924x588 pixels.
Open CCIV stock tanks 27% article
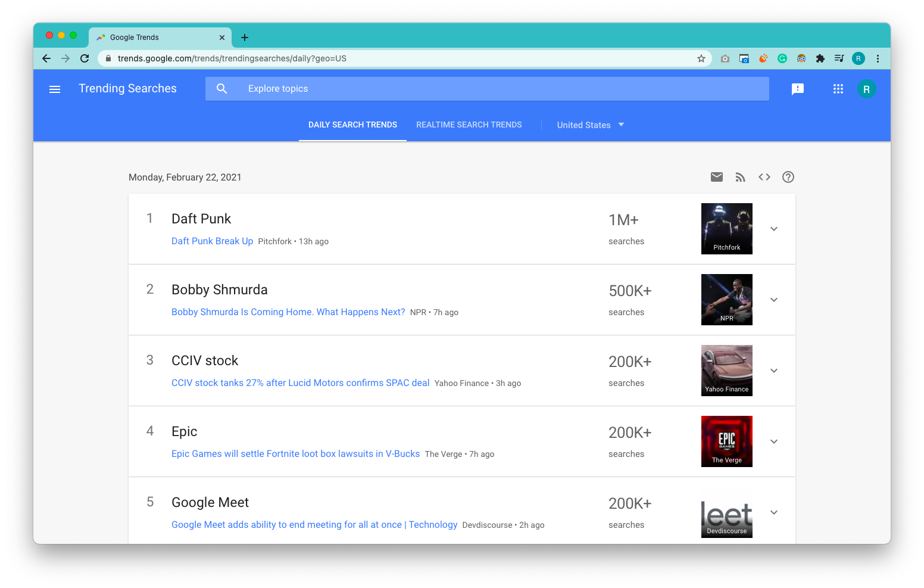click(301, 382)
